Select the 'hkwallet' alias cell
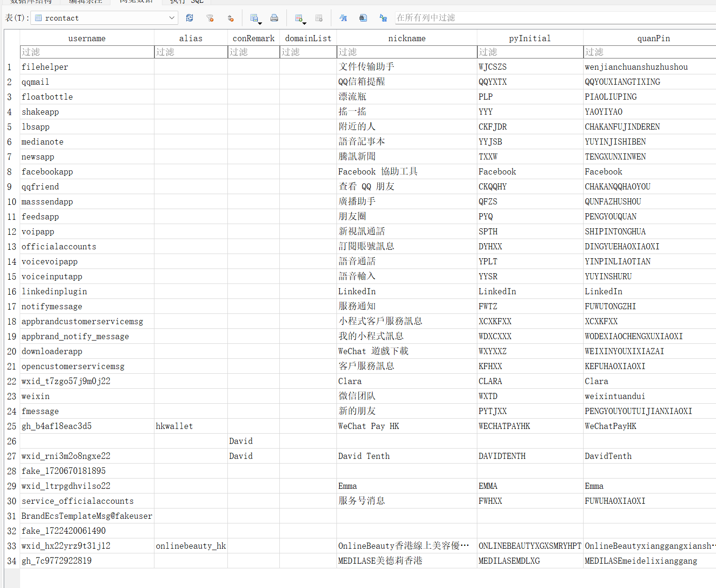The width and height of the screenshot is (716, 588). (191, 426)
